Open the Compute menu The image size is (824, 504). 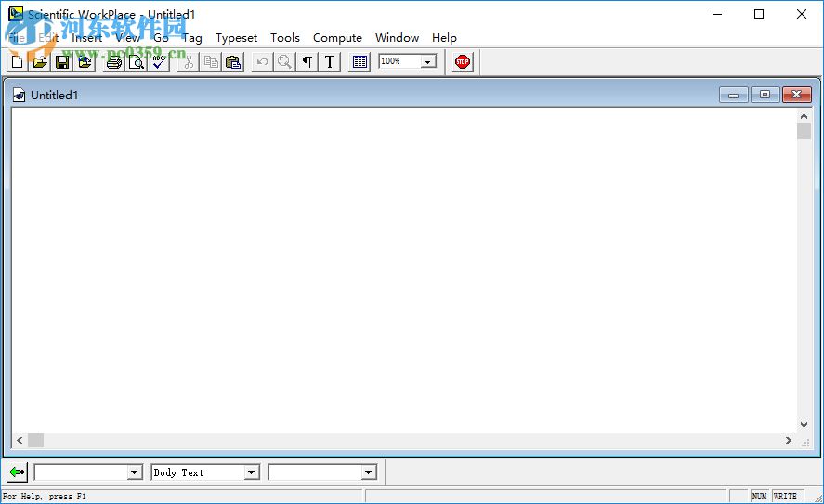[337, 38]
